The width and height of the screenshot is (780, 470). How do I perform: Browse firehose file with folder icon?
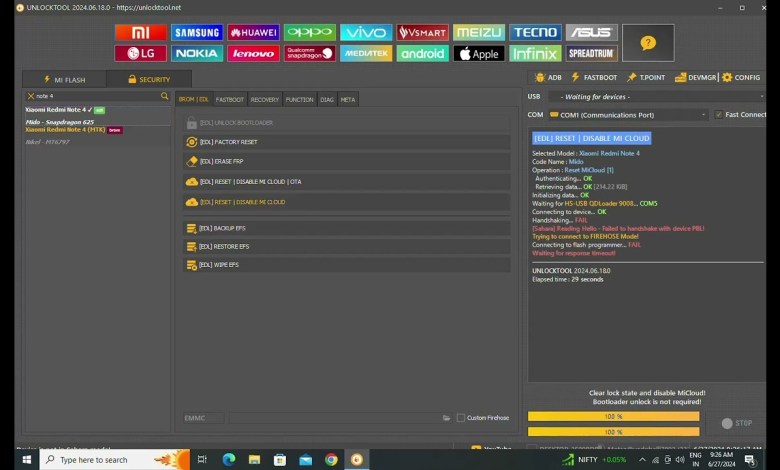pos(446,418)
